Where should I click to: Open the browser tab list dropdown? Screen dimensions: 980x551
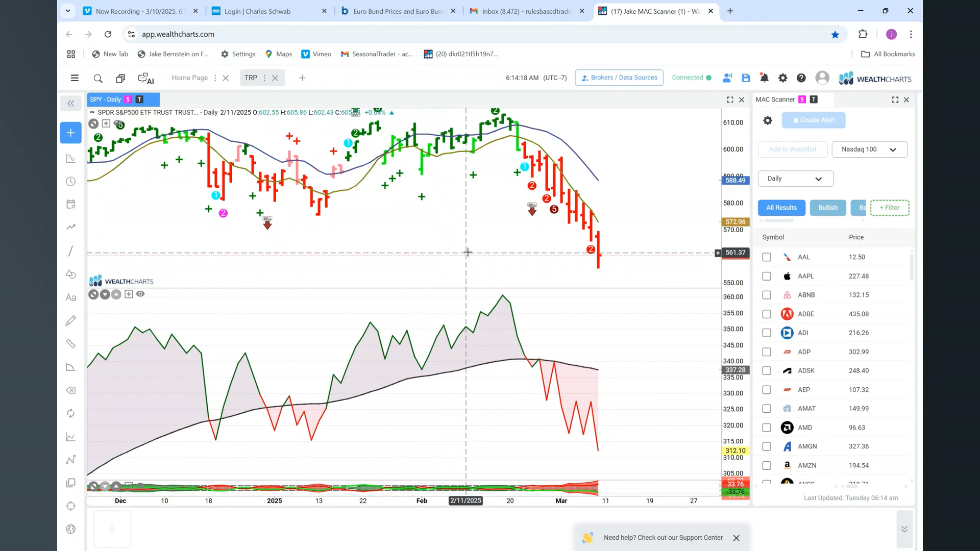point(68,11)
